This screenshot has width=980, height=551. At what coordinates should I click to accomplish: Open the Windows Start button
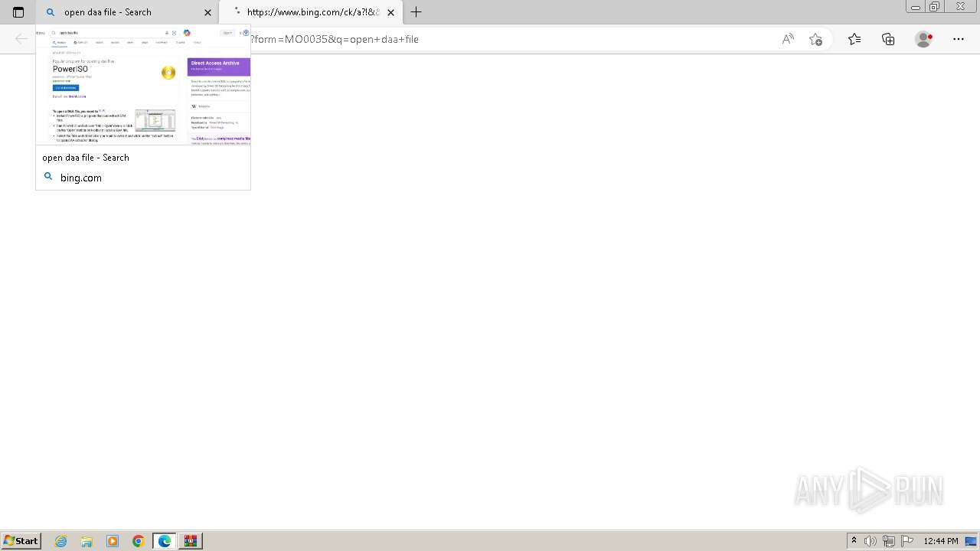pyautogui.click(x=21, y=541)
